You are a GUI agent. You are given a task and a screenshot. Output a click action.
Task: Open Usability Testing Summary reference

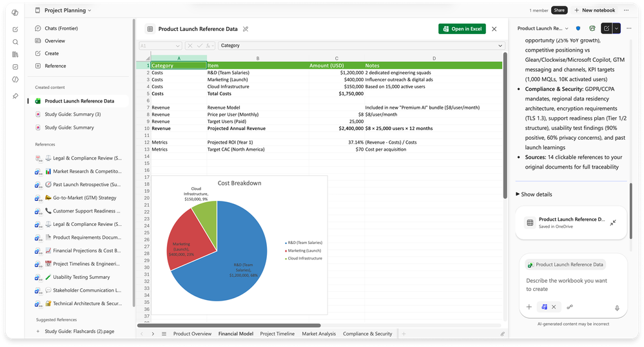coord(78,277)
